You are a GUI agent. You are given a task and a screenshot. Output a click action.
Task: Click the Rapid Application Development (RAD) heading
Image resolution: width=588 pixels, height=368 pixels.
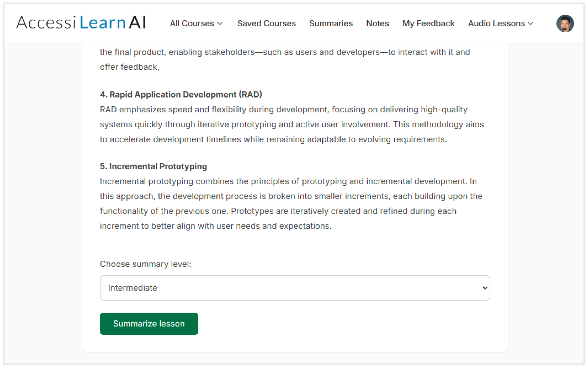181,94
